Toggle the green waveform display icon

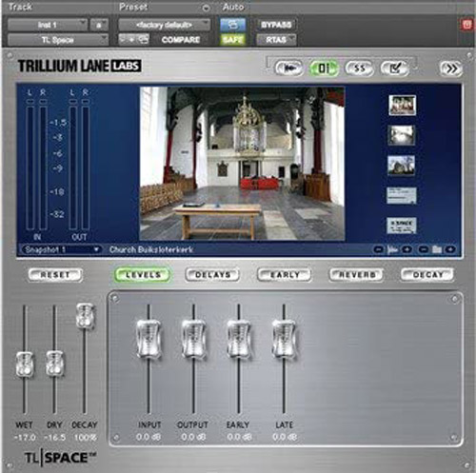click(x=324, y=69)
